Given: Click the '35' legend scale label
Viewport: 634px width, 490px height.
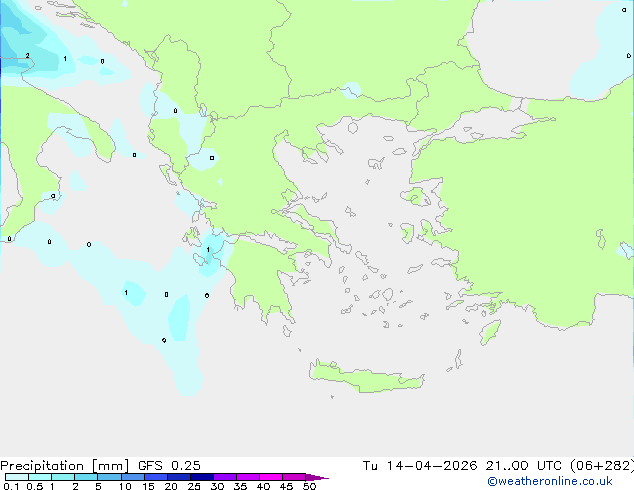Looking at the screenshot, I should 240,486.
